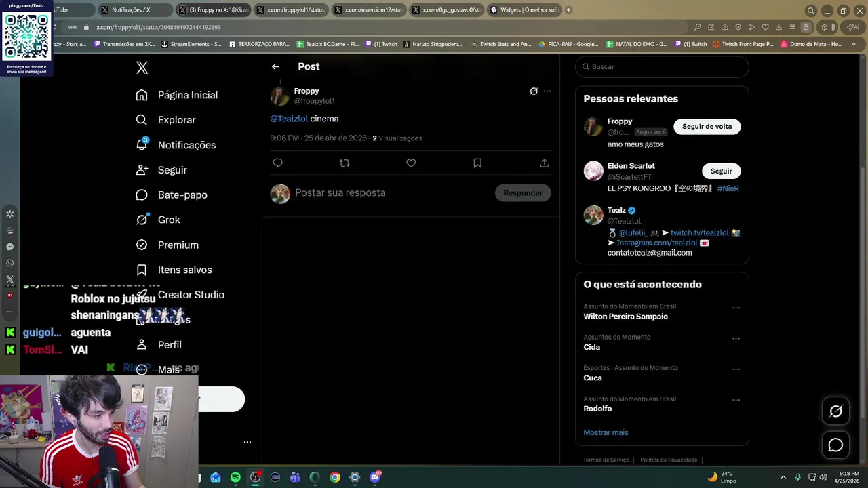Screen dimensions: 868x488
Task: Show hidden tray icons chevron
Action: tap(783, 477)
